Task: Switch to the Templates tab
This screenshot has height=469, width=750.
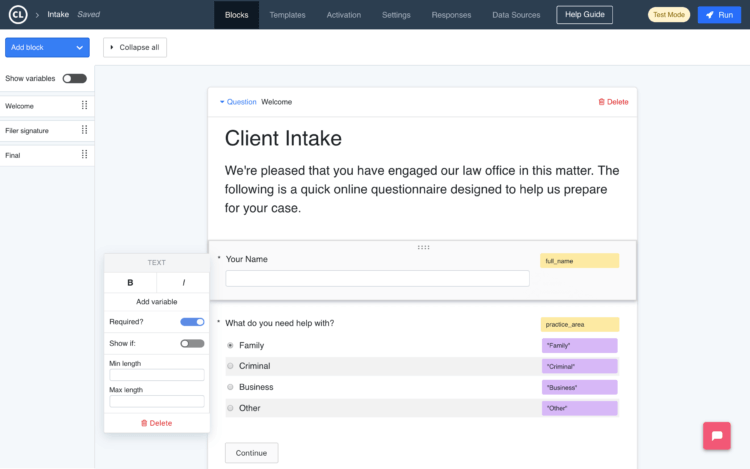Action: 288,15
